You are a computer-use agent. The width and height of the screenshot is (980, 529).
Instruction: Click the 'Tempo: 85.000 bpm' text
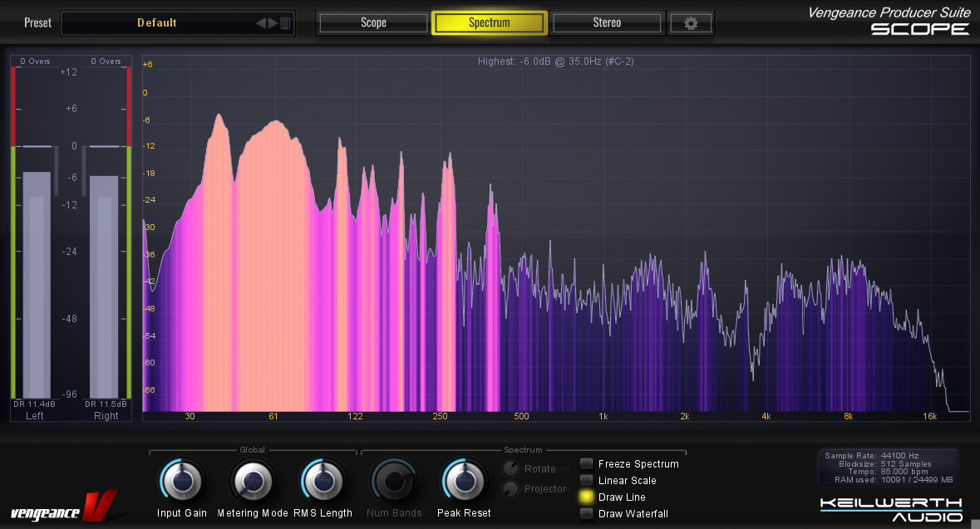click(888, 472)
